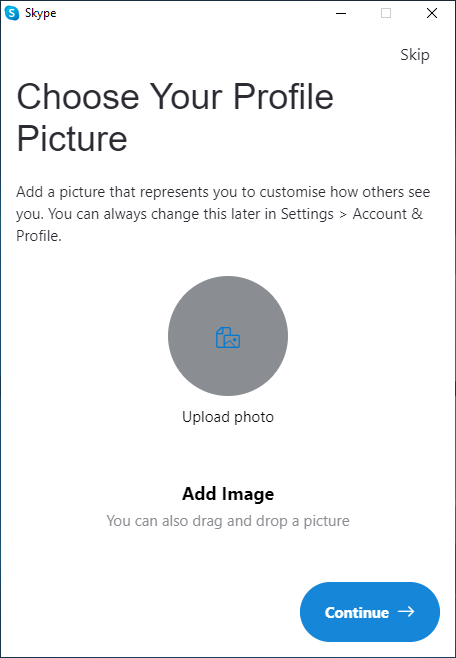Click the Choose Your Profile heading line

coord(175,97)
